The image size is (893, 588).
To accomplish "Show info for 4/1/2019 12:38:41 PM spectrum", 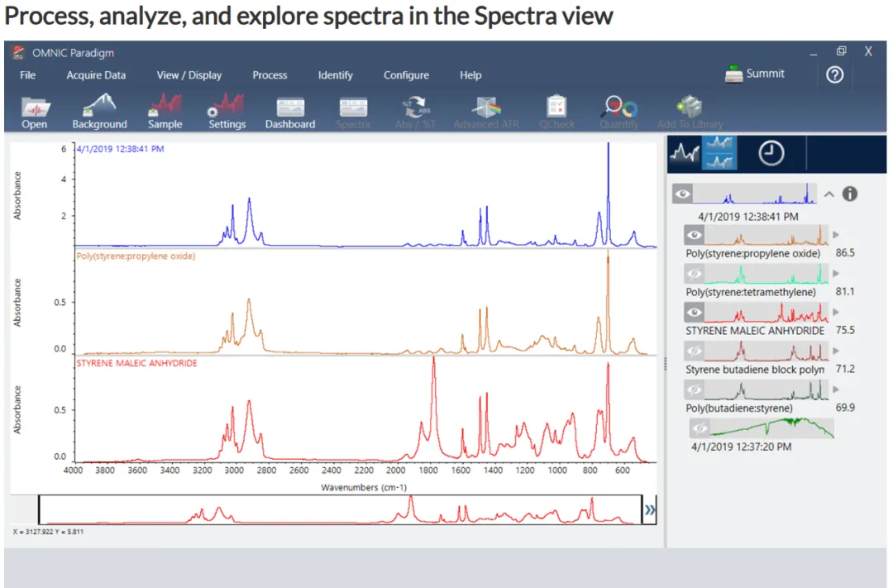I will (850, 194).
